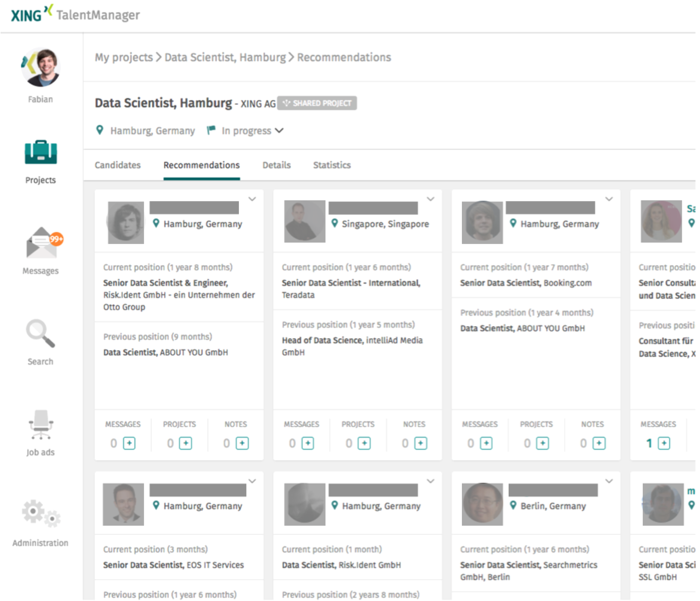Expand options chevron on Searchmetrics candidate card
The image size is (700, 601).
609,481
